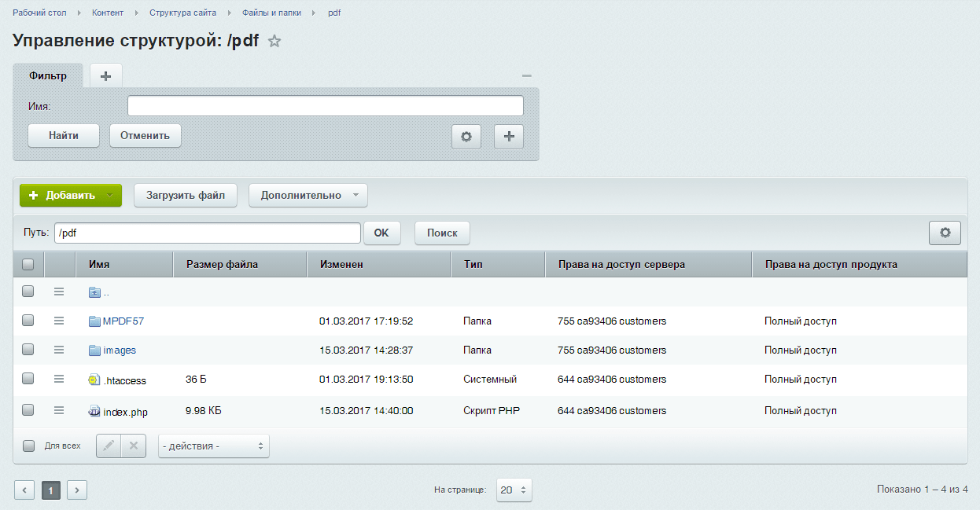This screenshot has height=510, width=980.
Task: Tick the .htaccess row checkbox
Action: coord(28,379)
